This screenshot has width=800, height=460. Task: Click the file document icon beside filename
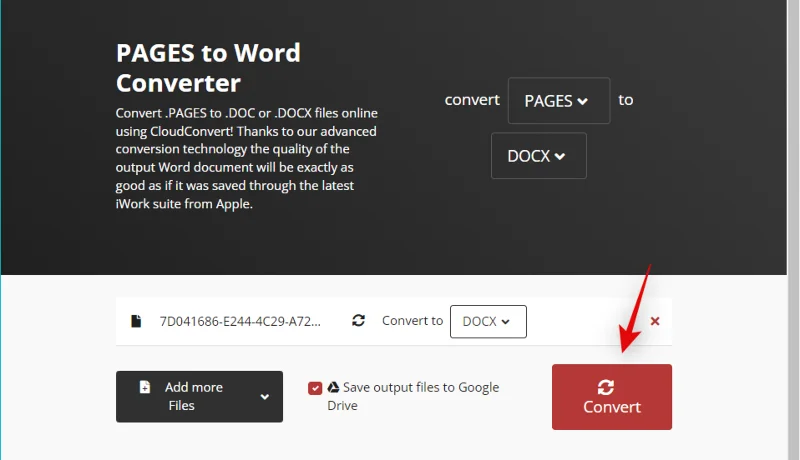coord(136,321)
